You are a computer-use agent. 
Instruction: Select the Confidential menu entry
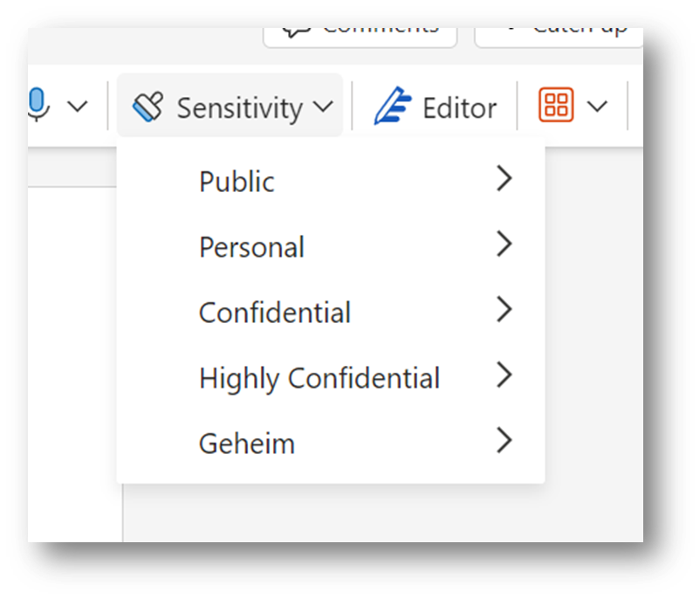tap(275, 313)
